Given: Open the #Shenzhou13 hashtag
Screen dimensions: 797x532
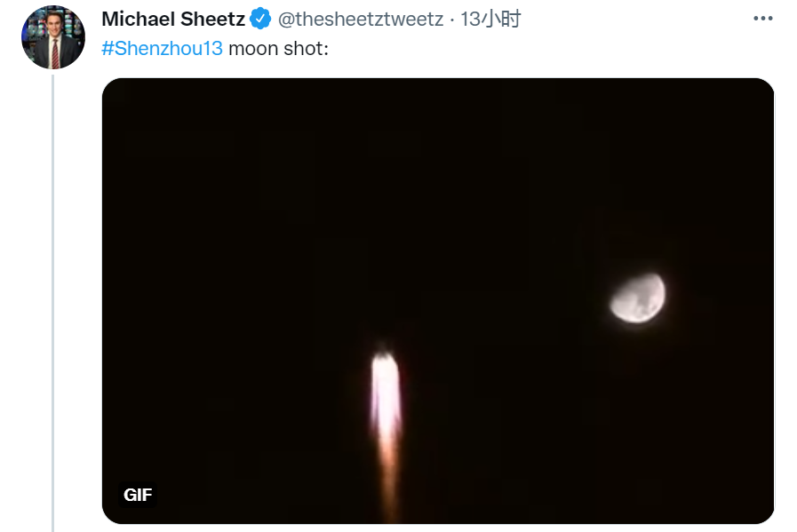Looking at the screenshot, I should [x=162, y=48].
